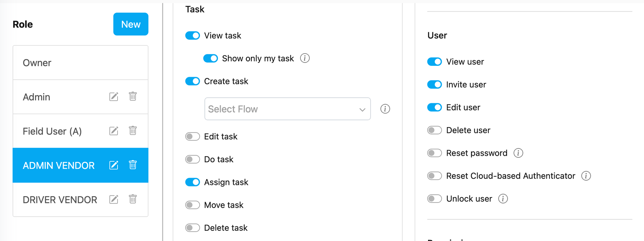The image size is (644, 241).
Task: Turn off Assign task toggle
Action: [193, 182]
